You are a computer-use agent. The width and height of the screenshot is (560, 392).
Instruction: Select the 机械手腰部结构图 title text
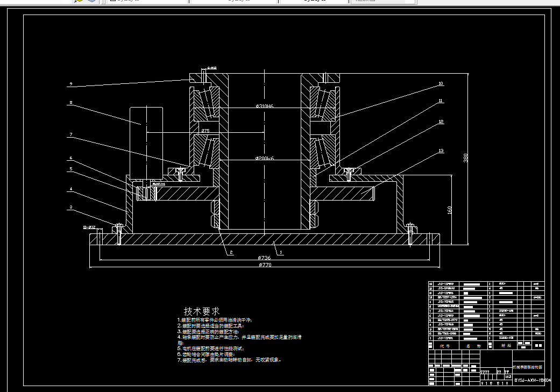pyautogui.click(x=528, y=367)
